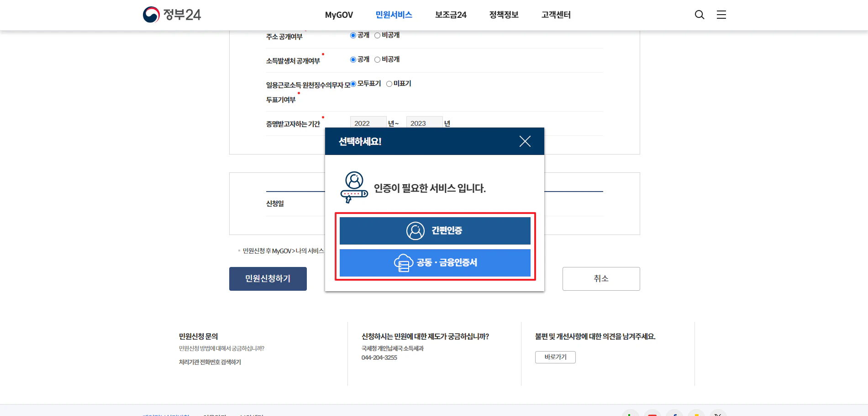This screenshot has height=416, width=868.
Task: Open 처리기관 전화번호 검색하기 link
Action: [x=210, y=362]
